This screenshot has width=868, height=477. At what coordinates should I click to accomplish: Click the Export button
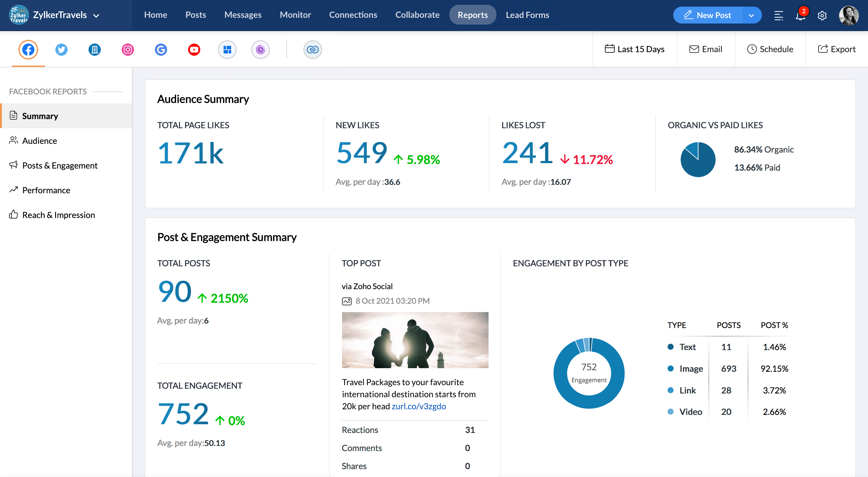(837, 49)
